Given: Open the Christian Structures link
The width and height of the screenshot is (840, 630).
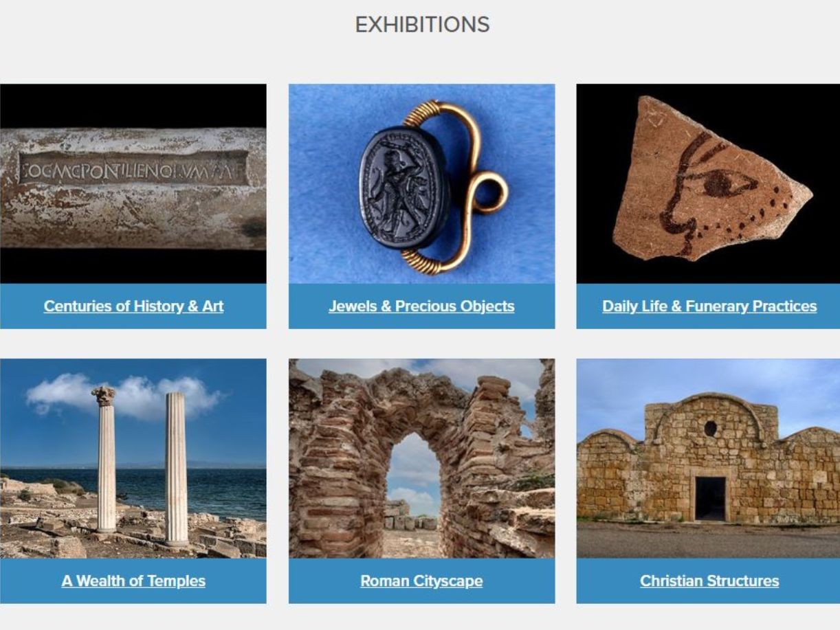Looking at the screenshot, I should point(709,581).
